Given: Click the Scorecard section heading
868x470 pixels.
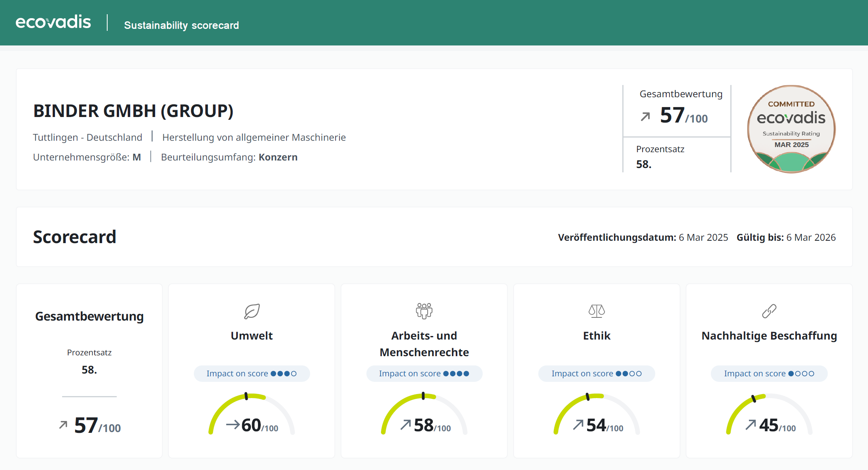Looking at the screenshot, I should 74,237.
